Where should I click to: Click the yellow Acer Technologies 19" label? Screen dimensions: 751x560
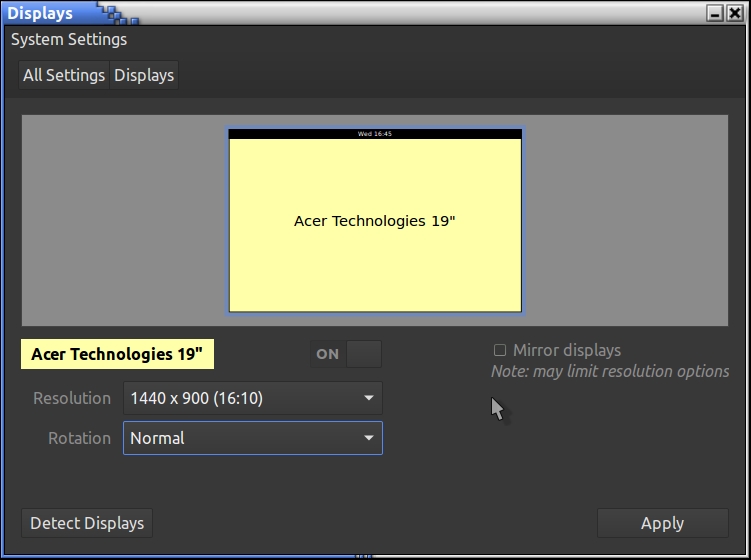click(x=117, y=354)
